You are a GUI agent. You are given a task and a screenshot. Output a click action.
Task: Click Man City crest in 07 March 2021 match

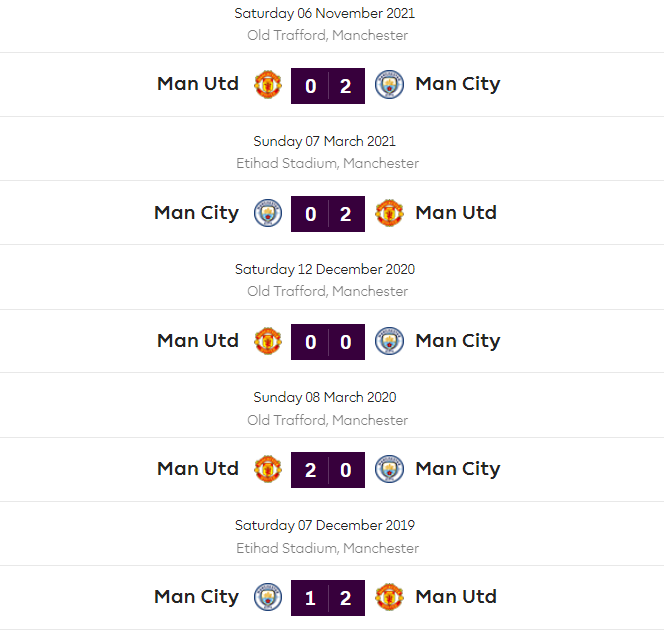(x=268, y=213)
